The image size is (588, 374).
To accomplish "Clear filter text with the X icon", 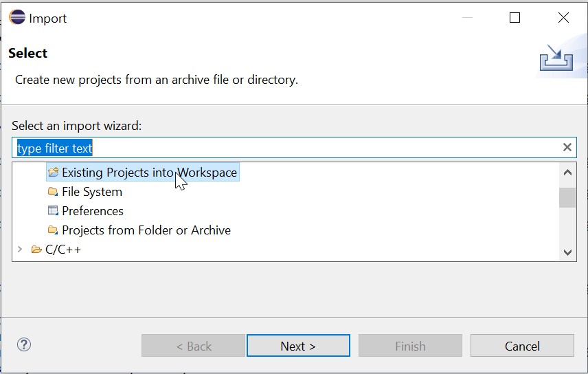I will tap(567, 147).
